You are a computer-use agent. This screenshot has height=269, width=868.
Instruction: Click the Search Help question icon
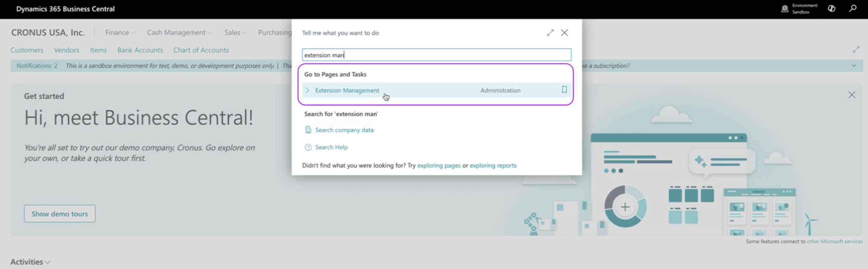[308, 147]
